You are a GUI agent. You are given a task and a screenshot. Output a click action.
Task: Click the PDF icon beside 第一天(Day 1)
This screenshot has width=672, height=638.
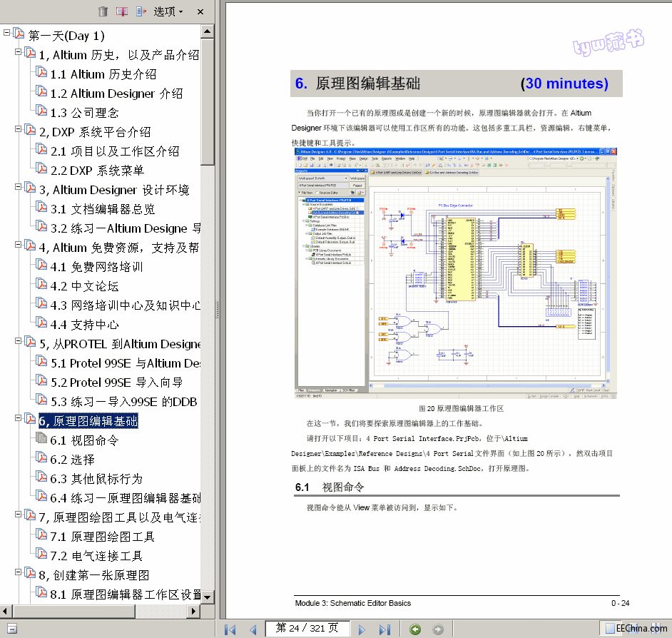[19, 33]
